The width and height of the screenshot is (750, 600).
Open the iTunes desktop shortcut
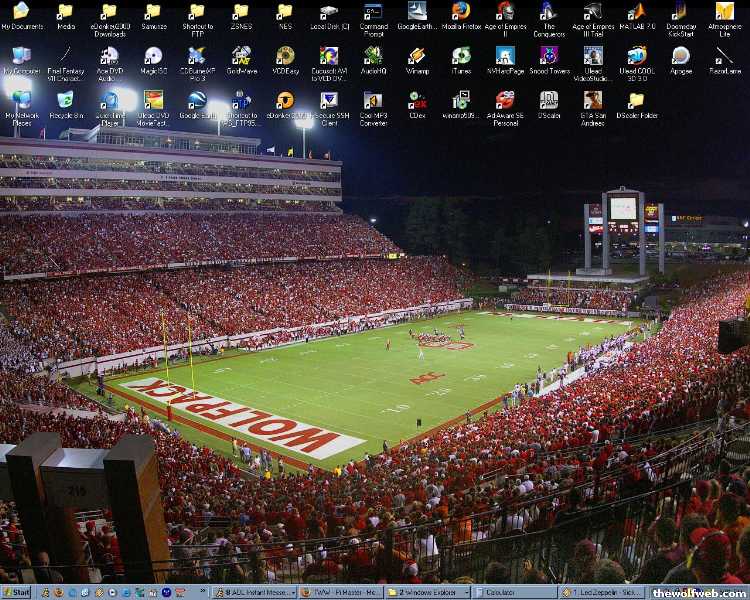(x=461, y=56)
